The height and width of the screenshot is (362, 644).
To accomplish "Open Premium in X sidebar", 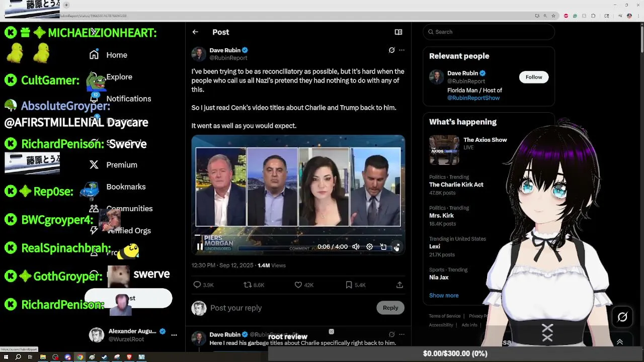I will click(x=113, y=165).
